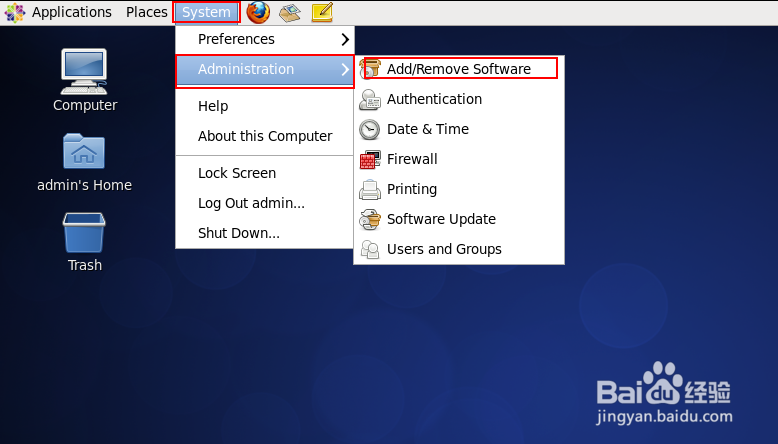Select Shut Down... option
This screenshot has height=444, width=778.
point(265,233)
